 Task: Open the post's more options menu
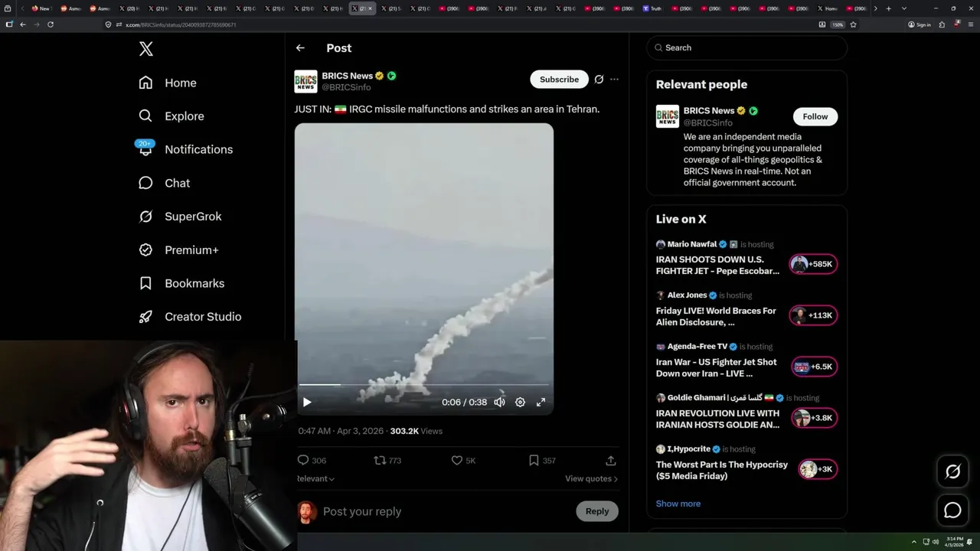point(614,80)
